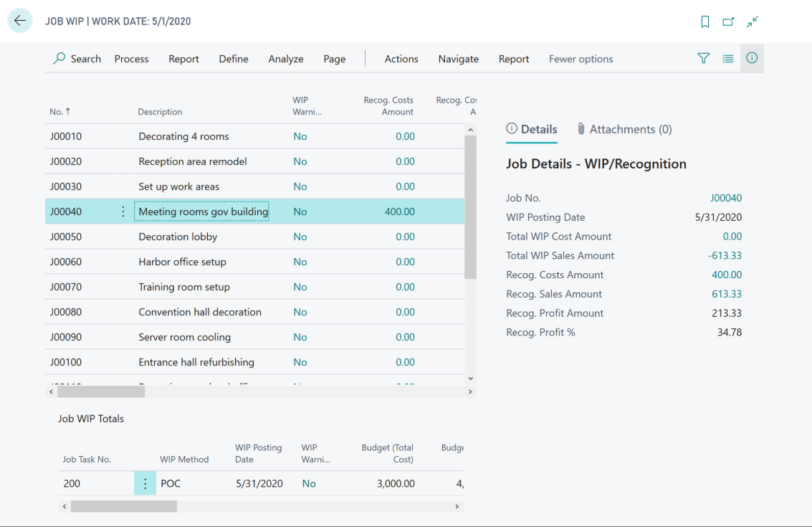Bookmark this page with bookmark icon
Image resolution: width=812 pixels, height=527 pixels.
pyautogui.click(x=704, y=22)
